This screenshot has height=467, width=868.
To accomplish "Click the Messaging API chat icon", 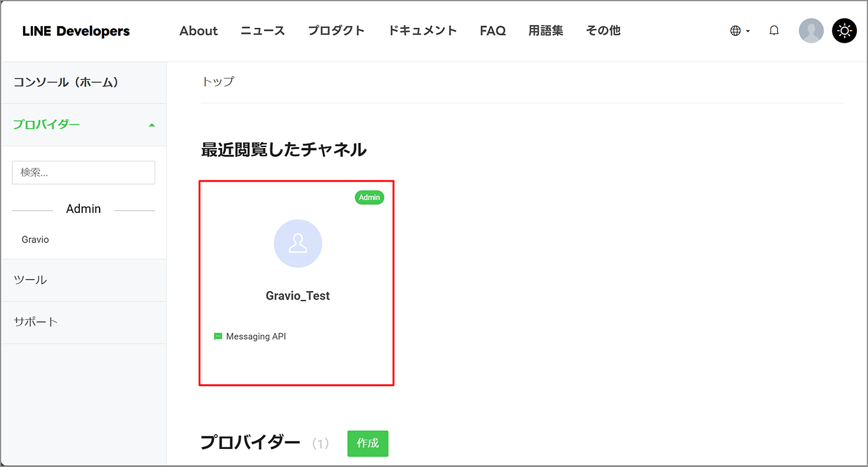I will pyautogui.click(x=218, y=337).
